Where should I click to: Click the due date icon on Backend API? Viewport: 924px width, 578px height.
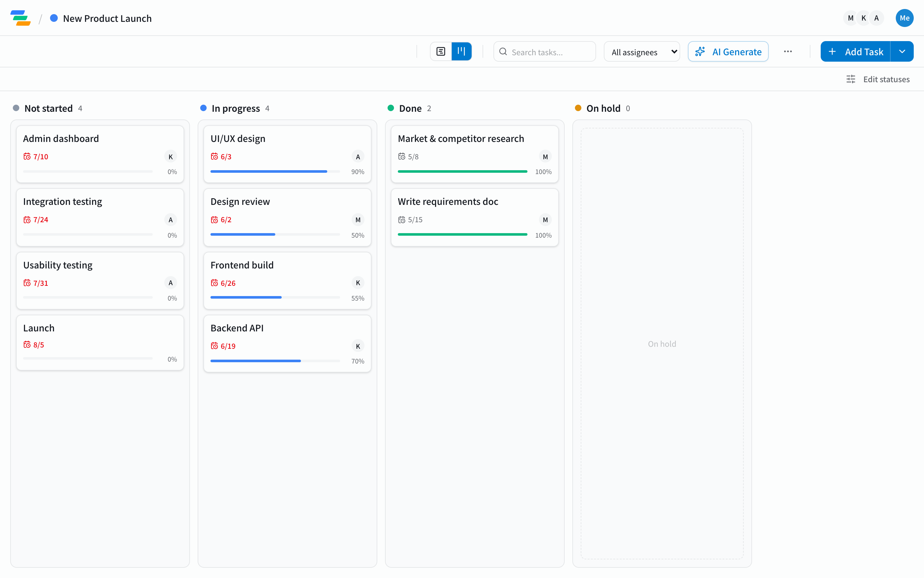pyautogui.click(x=215, y=346)
